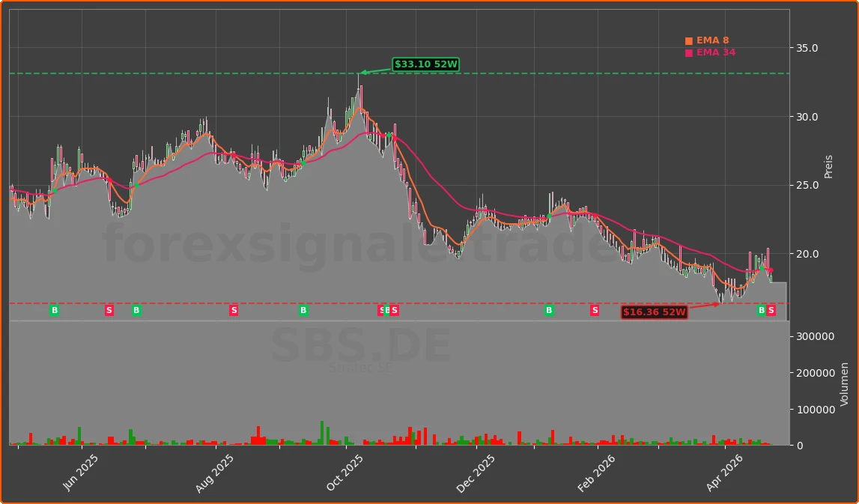This screenshot has height=504, width=859.
Task: Click the Dec 2025 date label
Action: 476,473
